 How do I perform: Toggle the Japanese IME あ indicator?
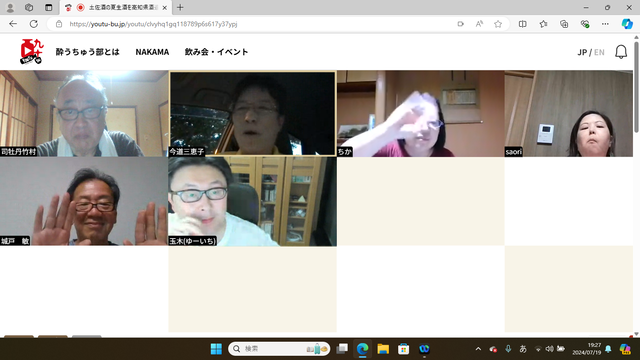(x=523, y=349)
